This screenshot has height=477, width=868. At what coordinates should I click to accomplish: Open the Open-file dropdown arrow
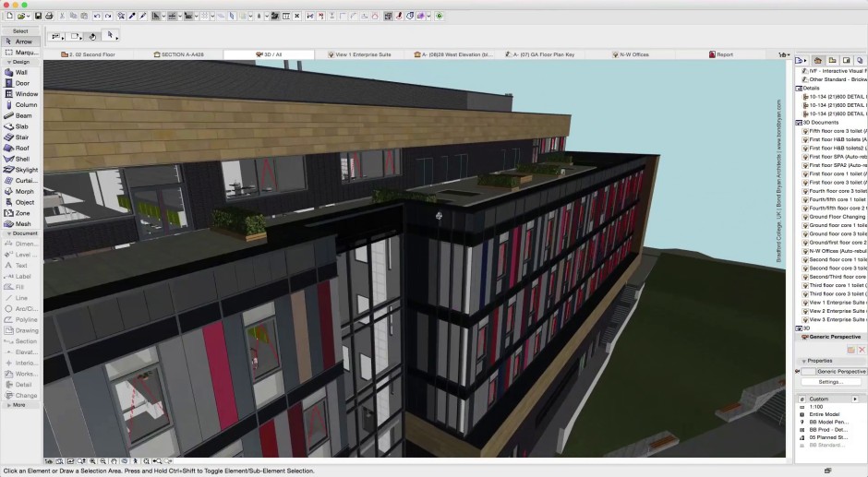tap(29, 17)
